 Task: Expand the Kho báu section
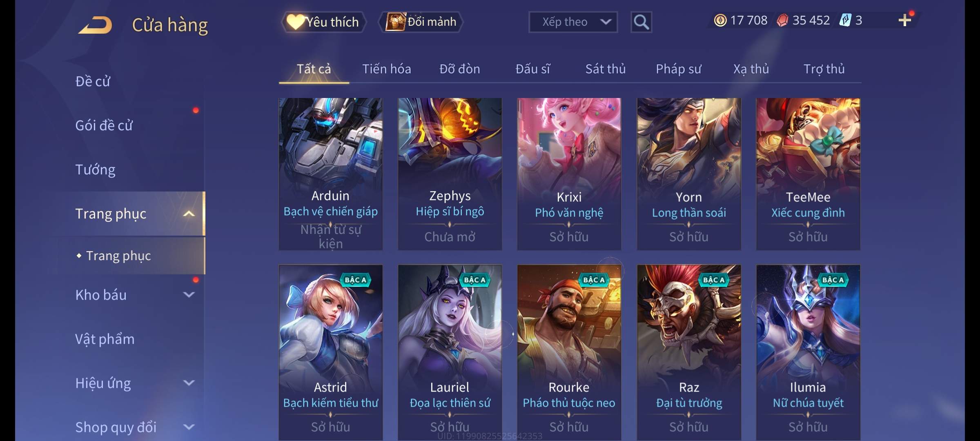click(189, 295)
